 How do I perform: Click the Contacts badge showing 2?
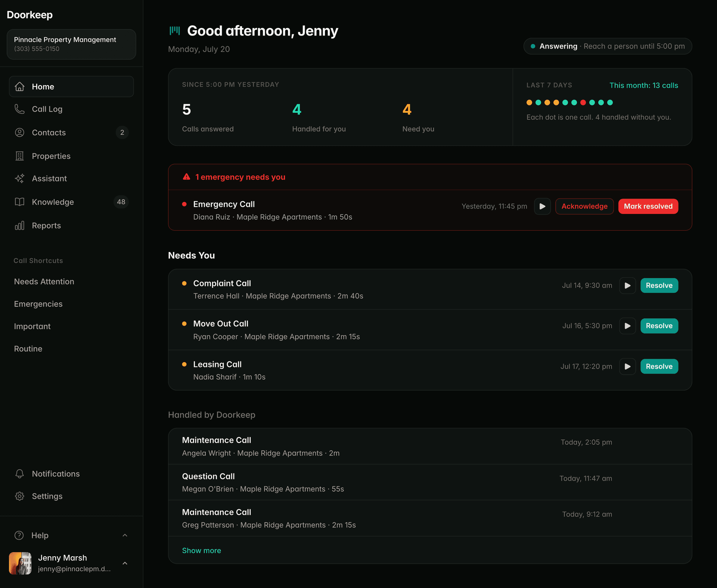122,133
